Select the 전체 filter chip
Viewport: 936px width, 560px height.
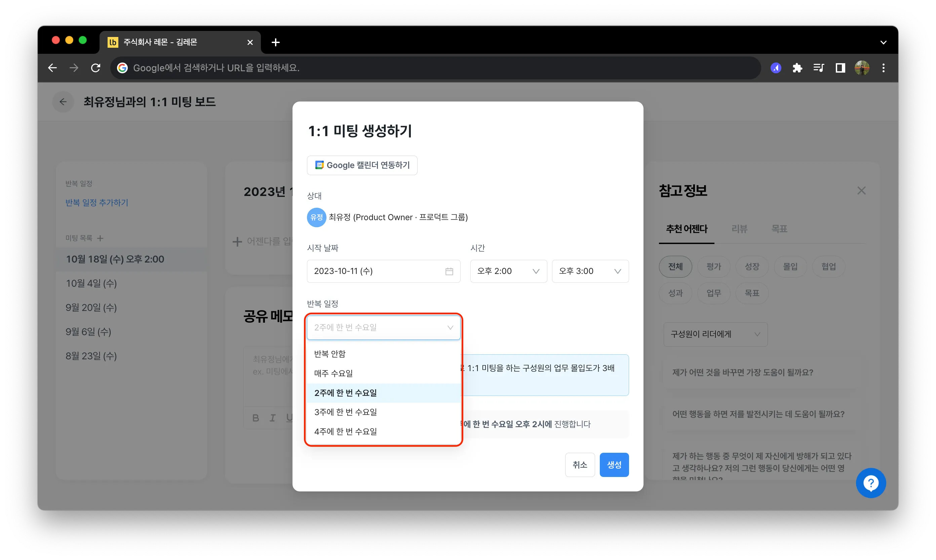(675, 267)
